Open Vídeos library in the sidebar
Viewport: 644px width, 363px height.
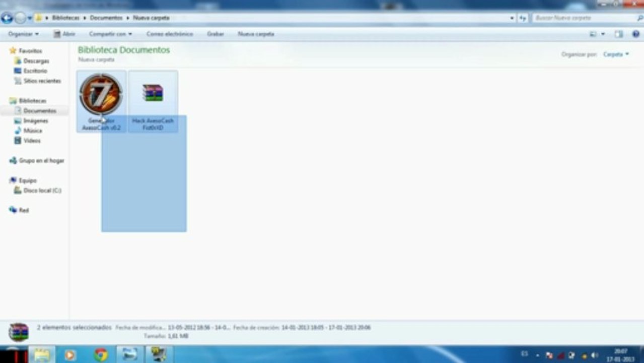(x=32, y=141)
